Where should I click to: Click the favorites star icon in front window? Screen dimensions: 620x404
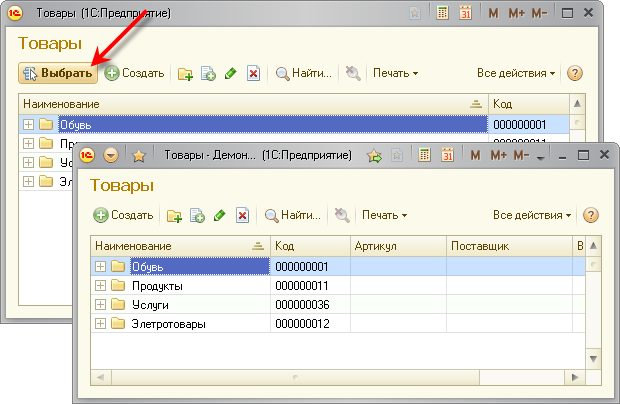[x=139, y=156]
